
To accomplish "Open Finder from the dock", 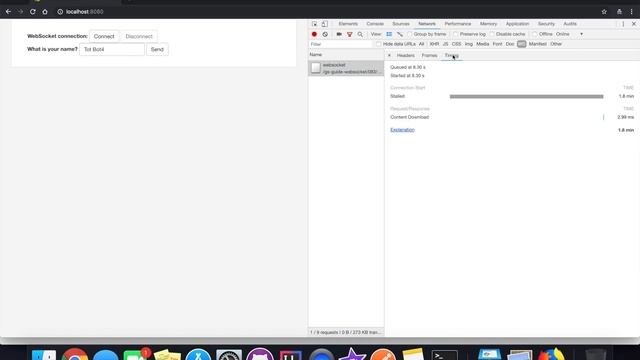I will point(44,354).
